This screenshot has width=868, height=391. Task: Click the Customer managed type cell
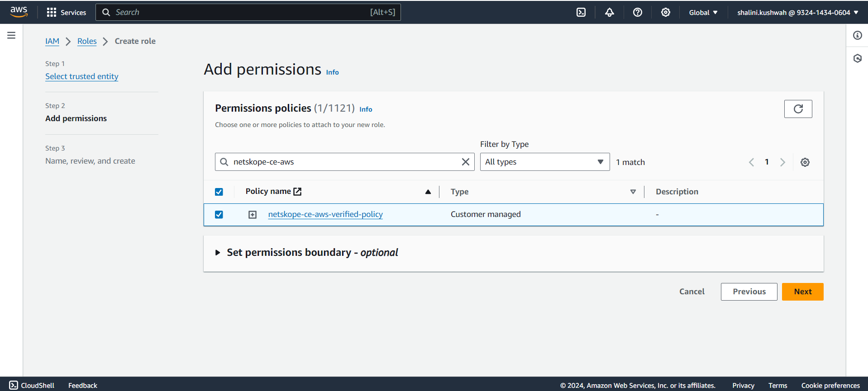tap(486, 214)
